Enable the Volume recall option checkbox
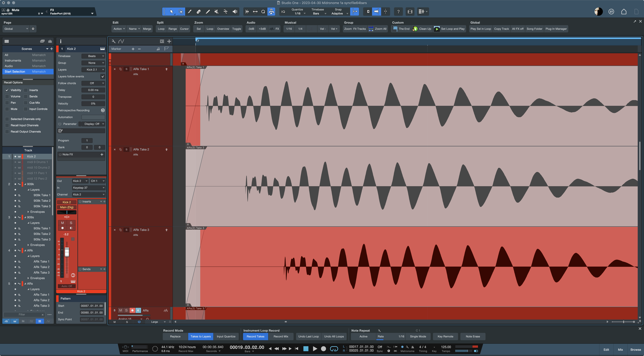The height and width of the screenshot is (356, 644). tap(7, 96)
